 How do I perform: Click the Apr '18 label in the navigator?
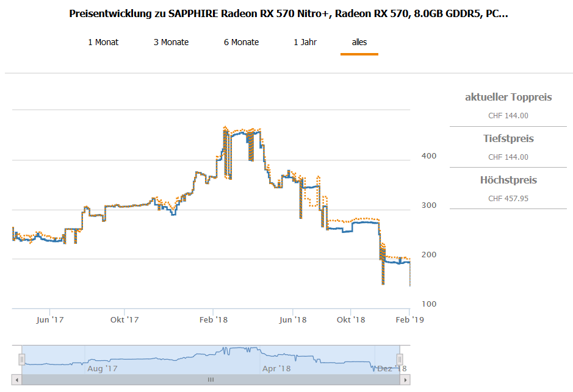click(x=276, y=369)
